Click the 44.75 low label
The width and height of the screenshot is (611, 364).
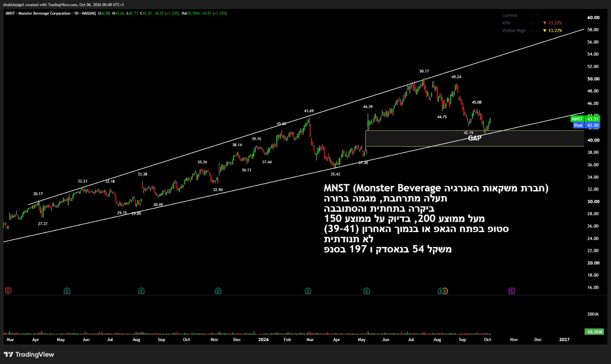click(x=442, y=117)
